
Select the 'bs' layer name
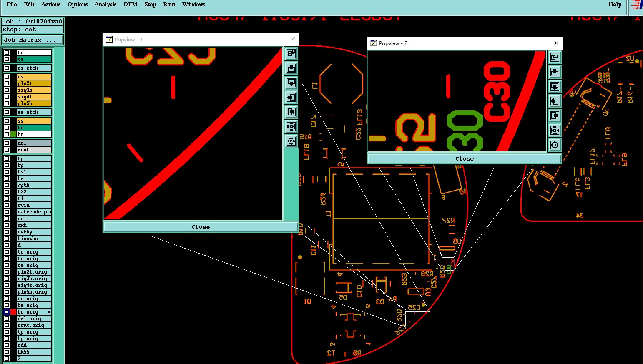tap(34, 128)
